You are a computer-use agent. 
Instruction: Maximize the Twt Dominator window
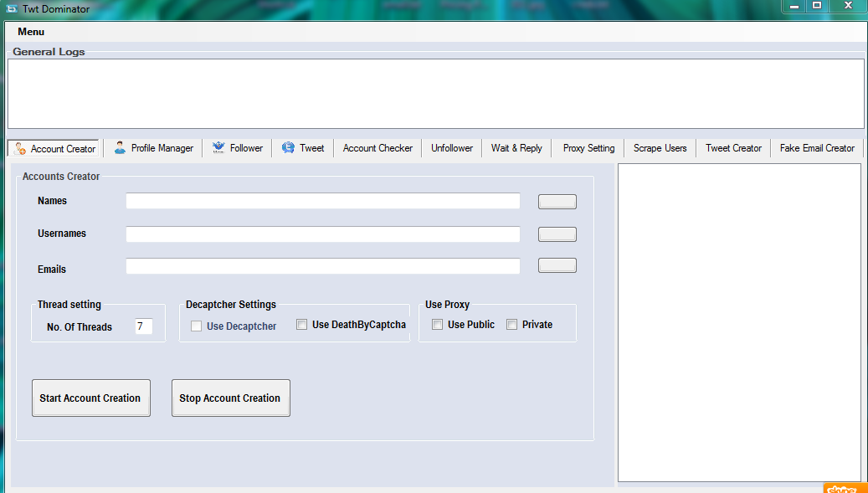click(817, 6)
